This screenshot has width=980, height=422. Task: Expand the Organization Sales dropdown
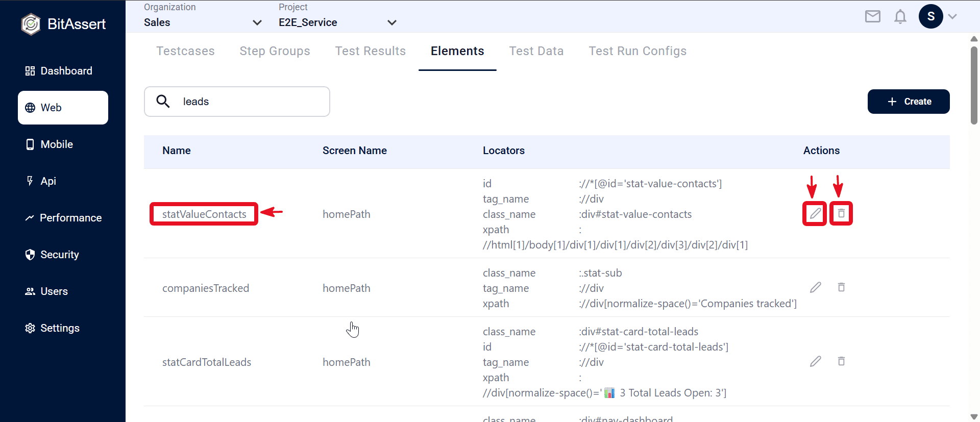pos(203,22)
